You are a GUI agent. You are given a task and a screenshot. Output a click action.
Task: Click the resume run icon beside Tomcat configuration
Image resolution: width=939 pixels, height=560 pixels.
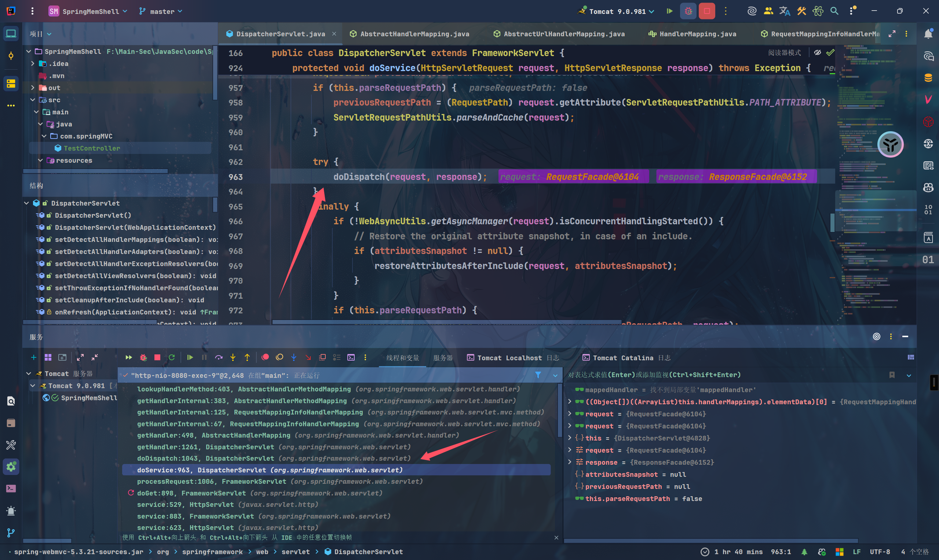coord(669,11)
